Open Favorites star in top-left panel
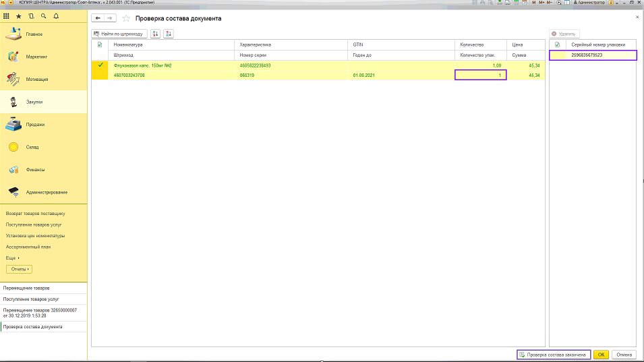The image size is (644, 362). [19, 16]
